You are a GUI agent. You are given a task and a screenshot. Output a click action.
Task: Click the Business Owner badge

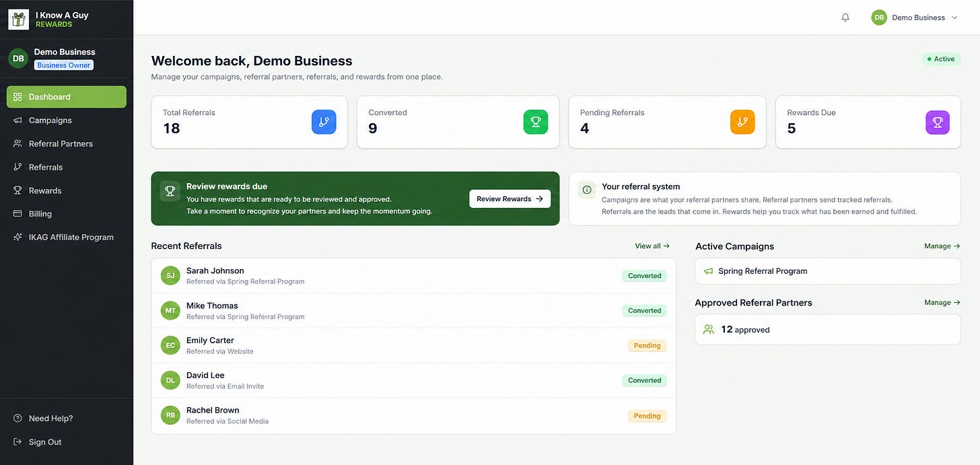[x=64, y=65]
